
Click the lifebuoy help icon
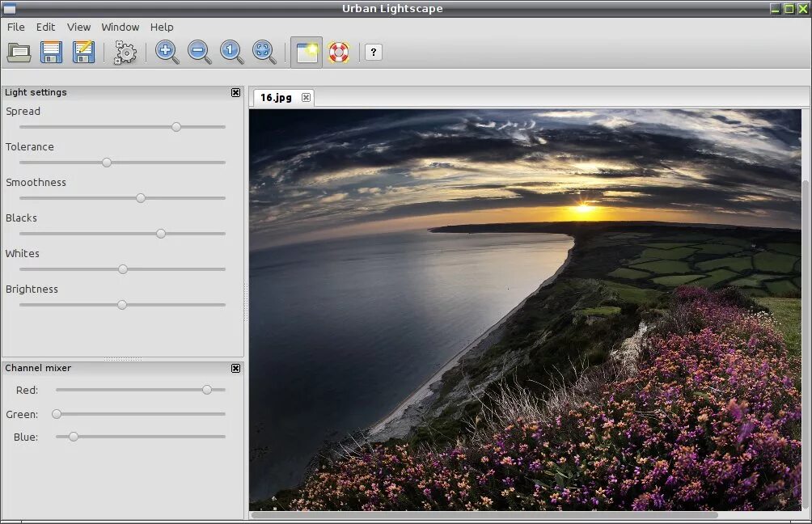339,52
